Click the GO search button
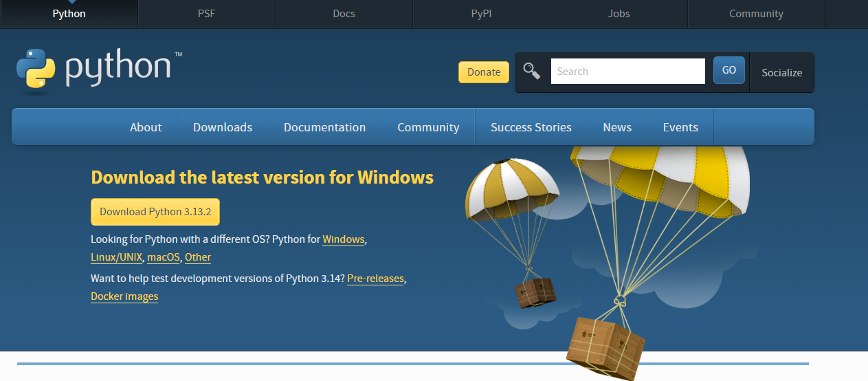 (729, 70)
